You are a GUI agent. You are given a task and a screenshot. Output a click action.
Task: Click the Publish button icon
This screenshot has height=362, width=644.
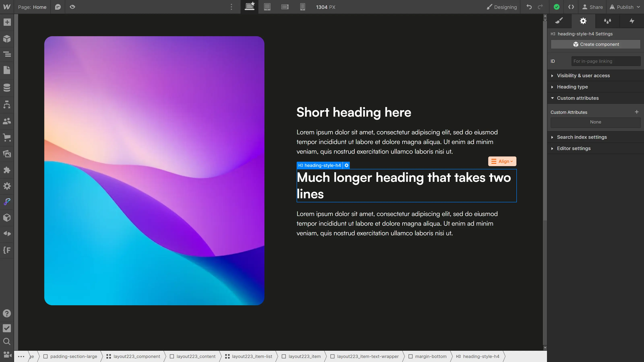612,7
